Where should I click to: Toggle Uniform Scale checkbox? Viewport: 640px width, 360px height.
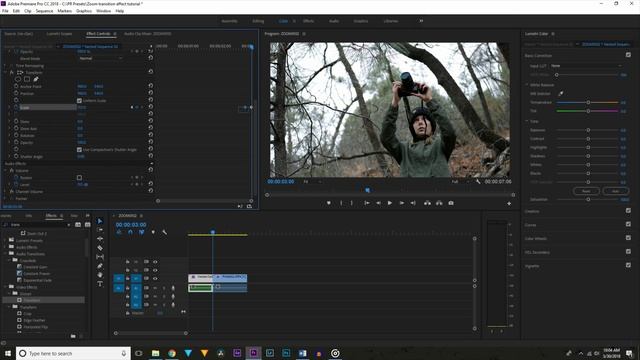(x=79, y=100)
